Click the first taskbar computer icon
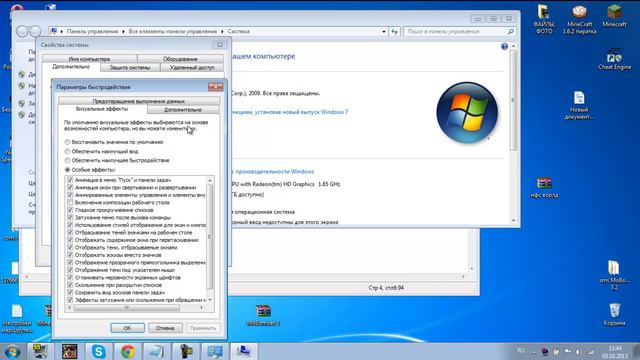 (40, 351)
